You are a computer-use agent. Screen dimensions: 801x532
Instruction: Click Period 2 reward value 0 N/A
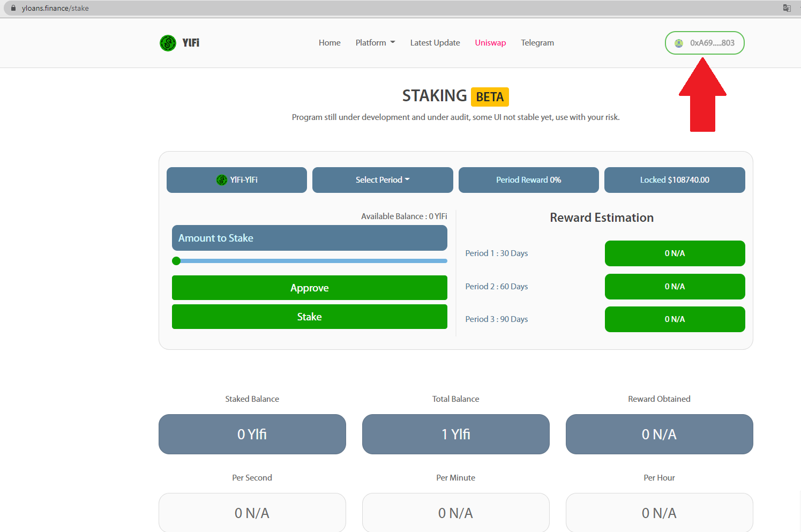(675, 287)
